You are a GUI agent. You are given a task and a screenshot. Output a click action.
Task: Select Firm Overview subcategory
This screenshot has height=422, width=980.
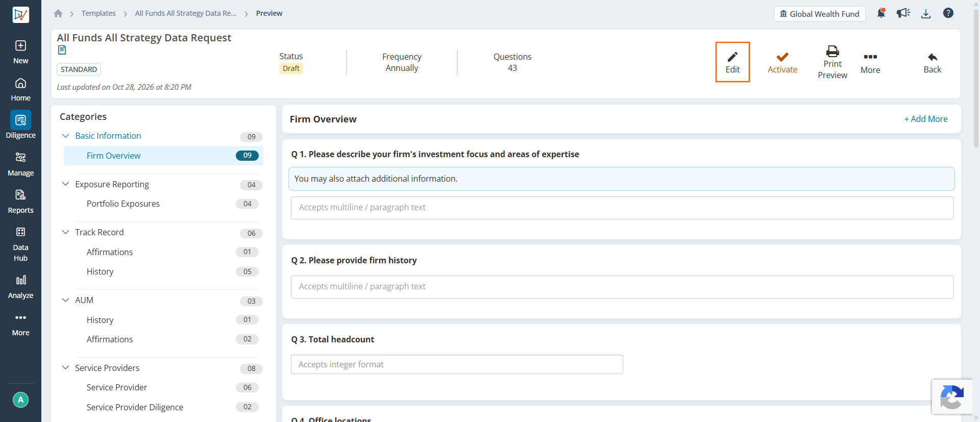tap(163, 156)
